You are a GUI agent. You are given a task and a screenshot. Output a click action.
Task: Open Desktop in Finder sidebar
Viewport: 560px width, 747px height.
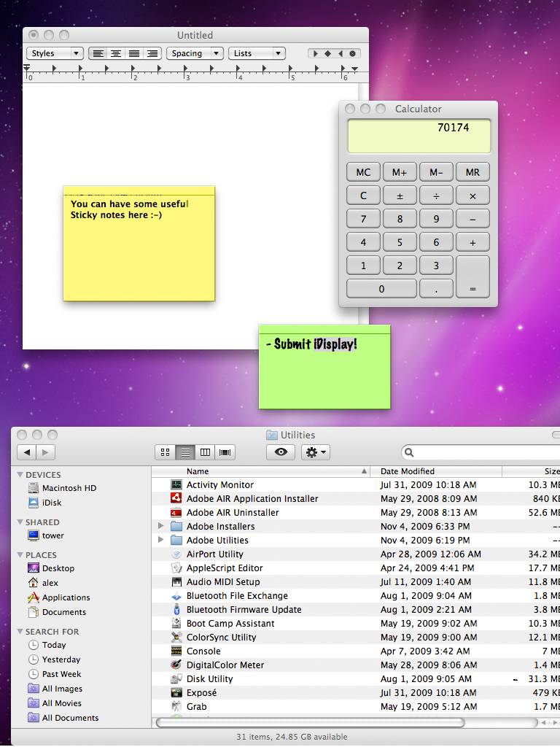click(x=51, y=568)
